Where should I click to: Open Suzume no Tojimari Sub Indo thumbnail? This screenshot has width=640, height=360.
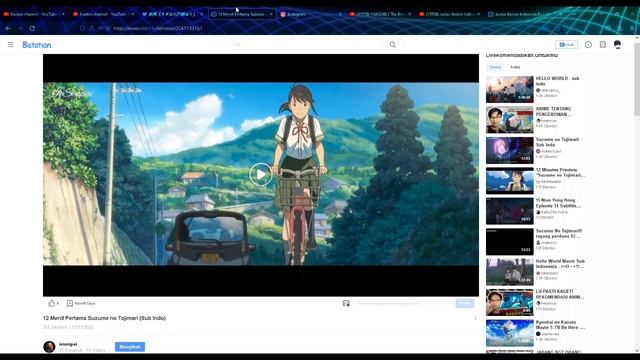(x=510, y=150)
